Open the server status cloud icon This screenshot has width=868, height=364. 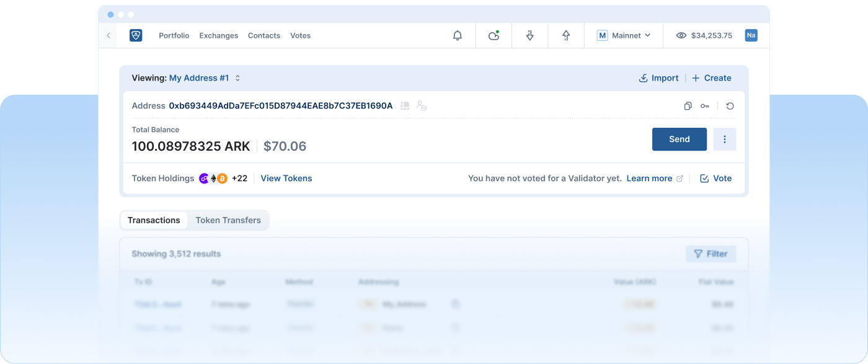[494, 35]
